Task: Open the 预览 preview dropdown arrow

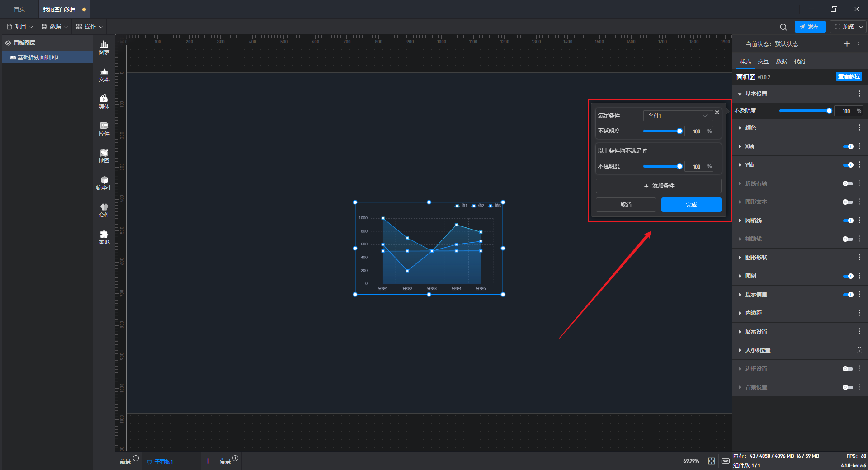Action: point(861,27)
